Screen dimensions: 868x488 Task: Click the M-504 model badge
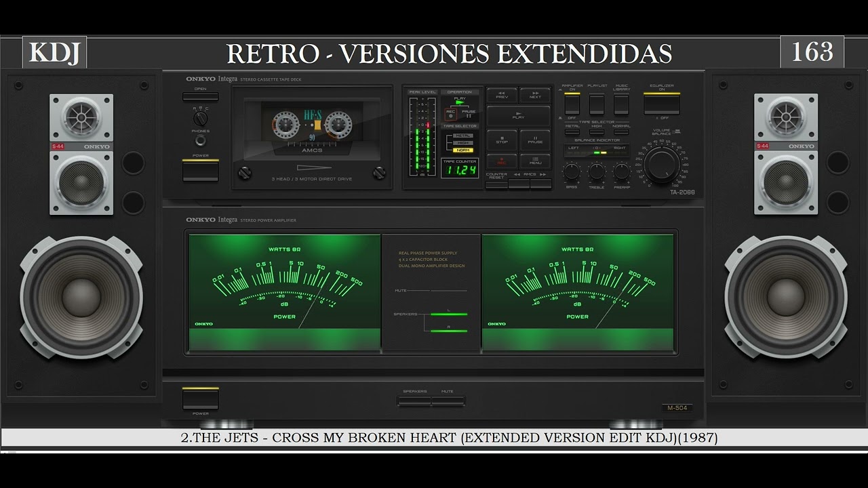(x=677, y=408)
